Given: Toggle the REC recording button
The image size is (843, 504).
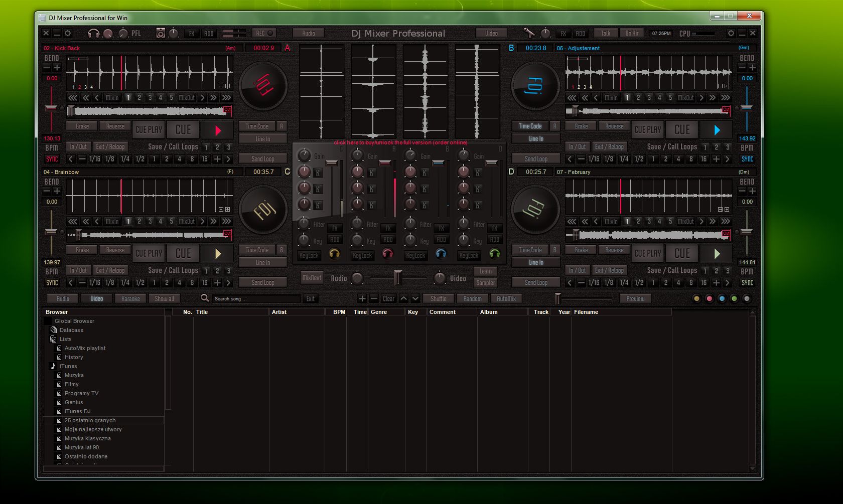Looking at the screenshot, I should 264,34.
